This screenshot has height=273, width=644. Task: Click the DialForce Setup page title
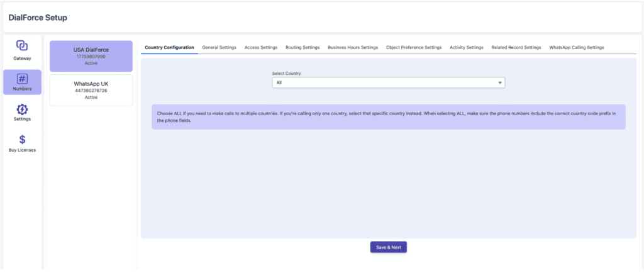point(38,17)
